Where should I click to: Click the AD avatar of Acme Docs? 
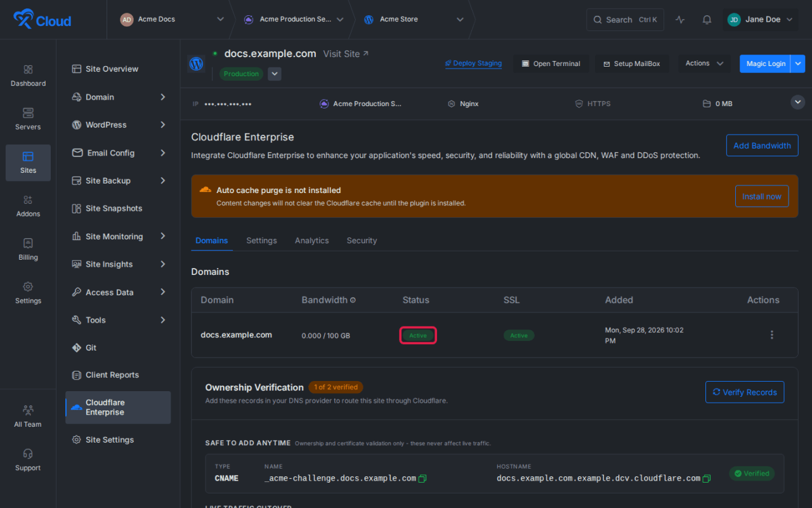pyautogui.click(x=127, y=20)
